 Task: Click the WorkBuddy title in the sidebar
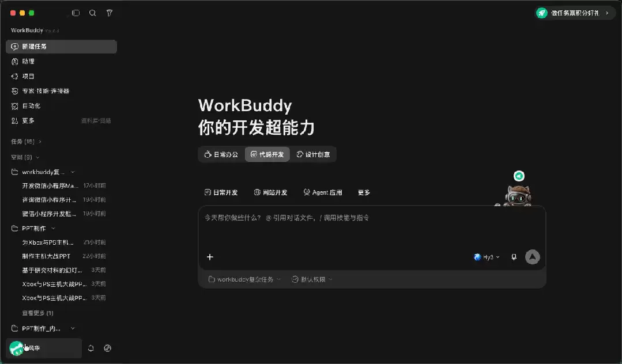click(27, 30)
